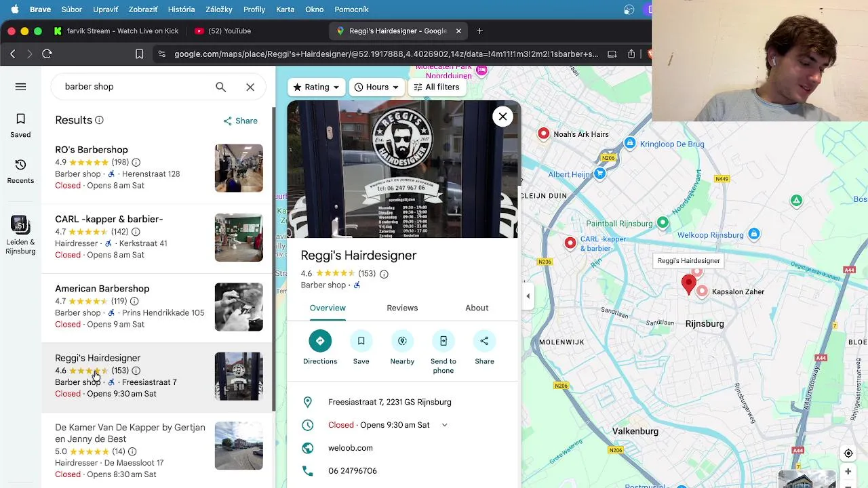
Task: Click info icon beside RO's 198 reviews
Action: coord(136,163)
